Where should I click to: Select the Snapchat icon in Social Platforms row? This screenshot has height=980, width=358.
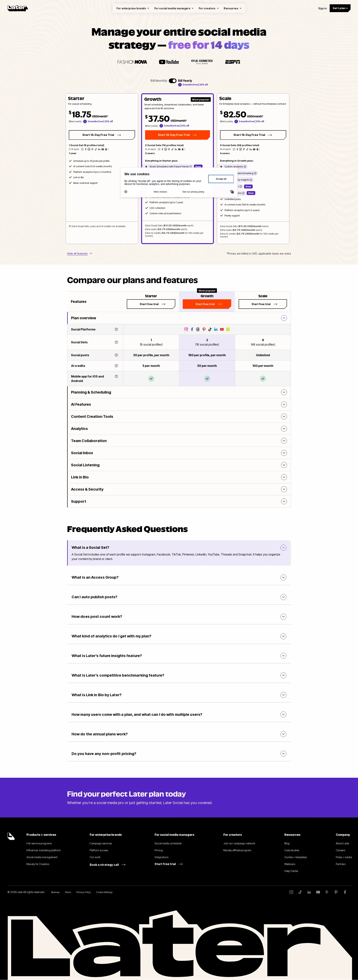(x=228, y=330)
